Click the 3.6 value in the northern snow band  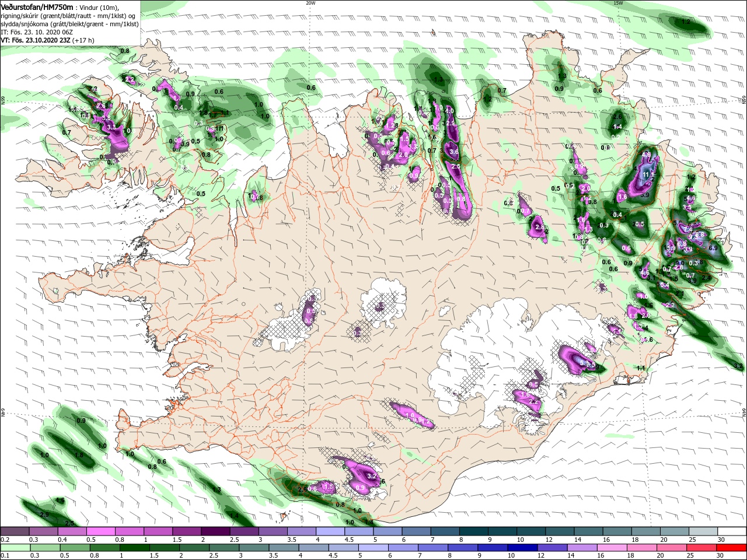click(x=455, y=152)
